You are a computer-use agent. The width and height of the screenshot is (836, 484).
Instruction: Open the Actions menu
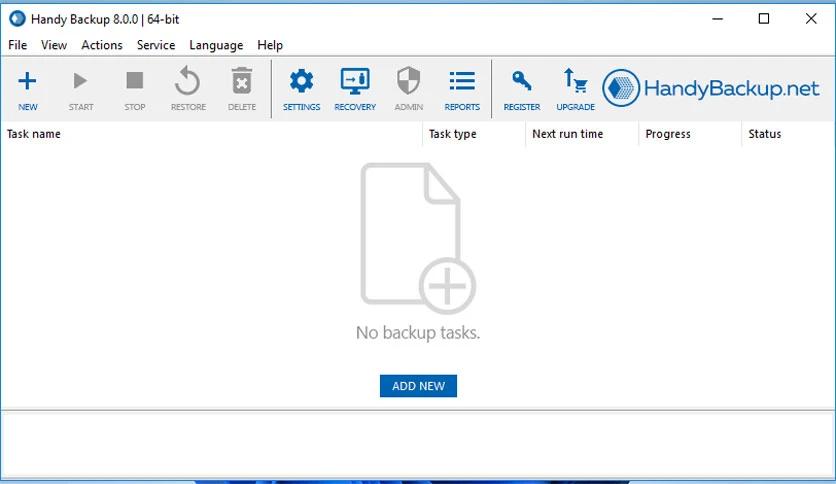tap(102, 45)
